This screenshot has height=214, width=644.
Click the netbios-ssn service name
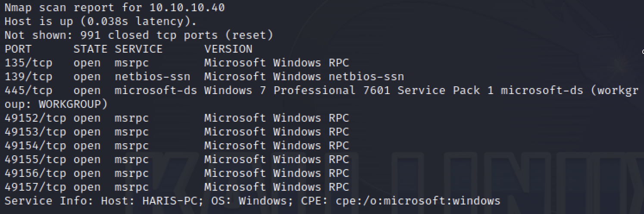click(153, 77)
